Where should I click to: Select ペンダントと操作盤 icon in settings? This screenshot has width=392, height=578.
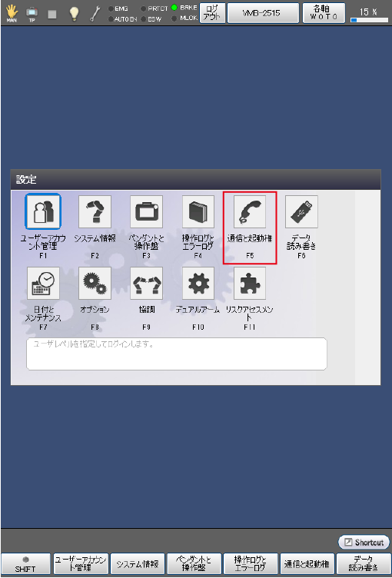146,211
